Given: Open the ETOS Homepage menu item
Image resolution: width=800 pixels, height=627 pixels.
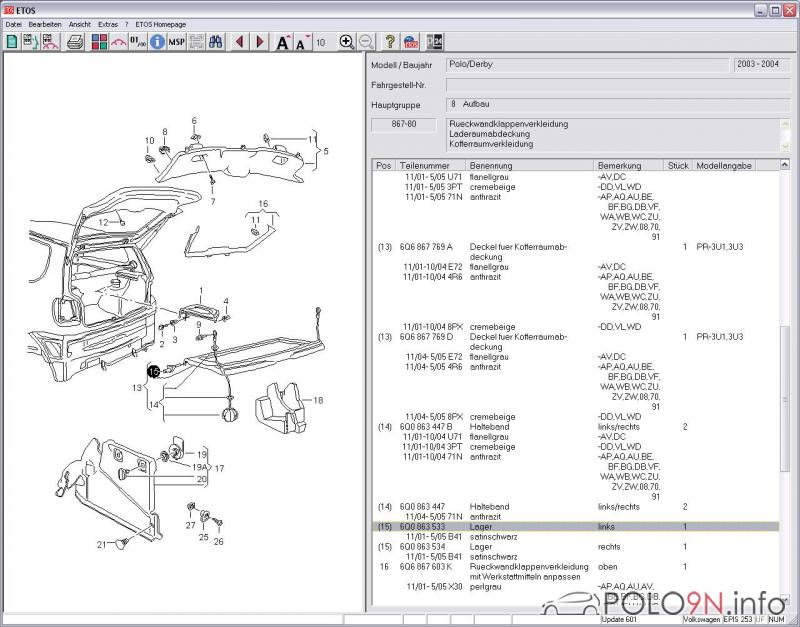Looking at the screenshot, I should tap(161, 24).
